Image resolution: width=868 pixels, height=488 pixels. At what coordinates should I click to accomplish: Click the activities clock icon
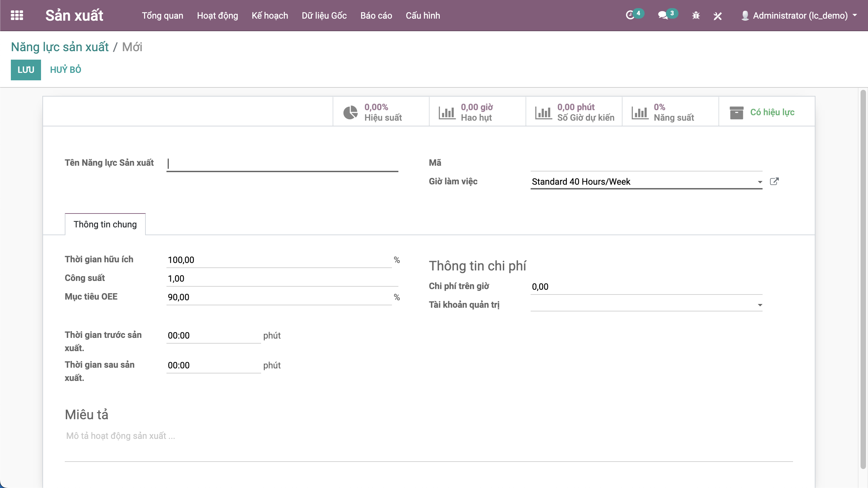coord(630,15)
